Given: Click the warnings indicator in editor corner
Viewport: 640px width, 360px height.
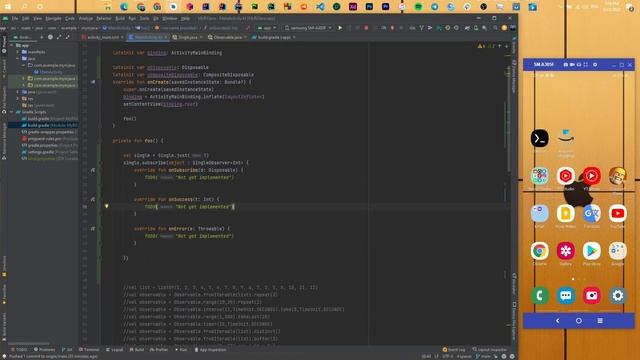Looking at the screenshot, I should coord(487,46).
